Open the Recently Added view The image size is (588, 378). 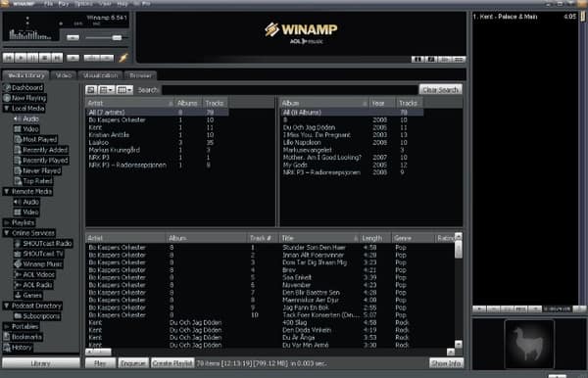pyautogui.click(x=41, y=150)
